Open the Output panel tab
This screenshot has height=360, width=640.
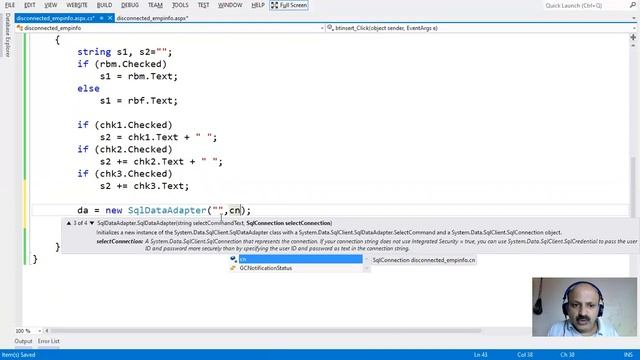coord(23,341)
